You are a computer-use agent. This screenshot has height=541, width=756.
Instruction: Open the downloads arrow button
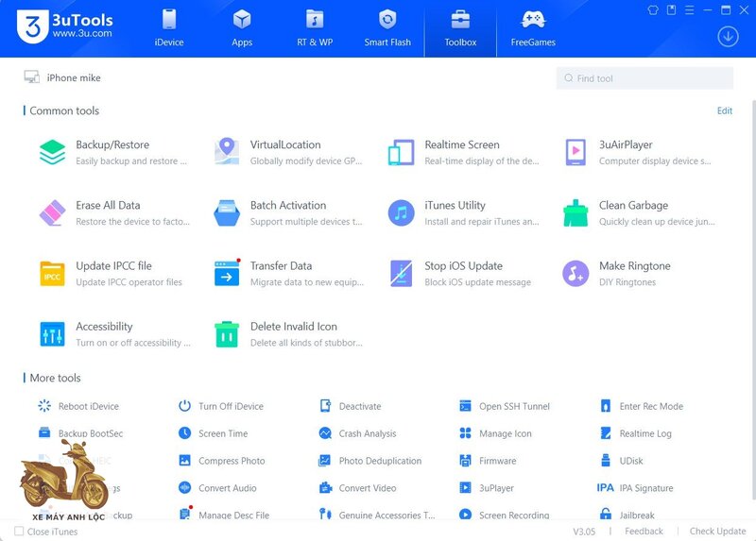(x=728, y=37)
